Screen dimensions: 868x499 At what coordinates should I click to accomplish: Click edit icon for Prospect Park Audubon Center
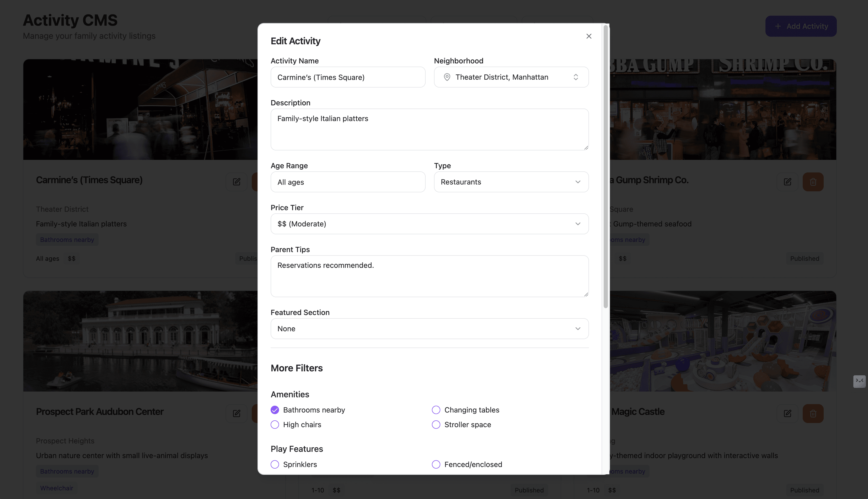[237, 413]
